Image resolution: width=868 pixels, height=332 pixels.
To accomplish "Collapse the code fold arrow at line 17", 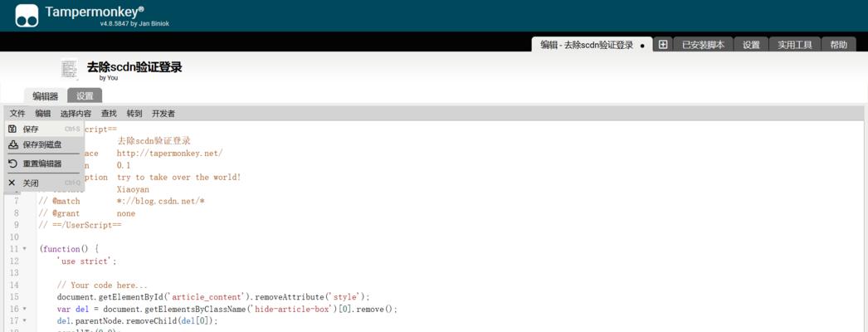I will (x=24, y=320).
